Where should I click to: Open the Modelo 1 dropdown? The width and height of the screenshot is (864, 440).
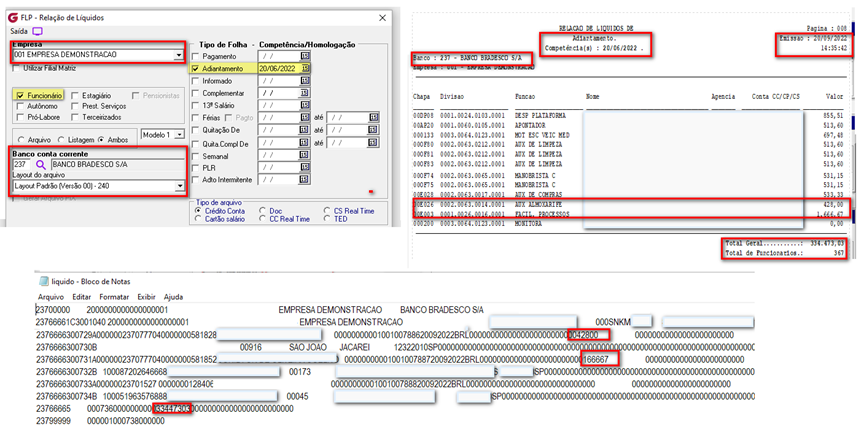pyautogui.click(x=180, y=135)
